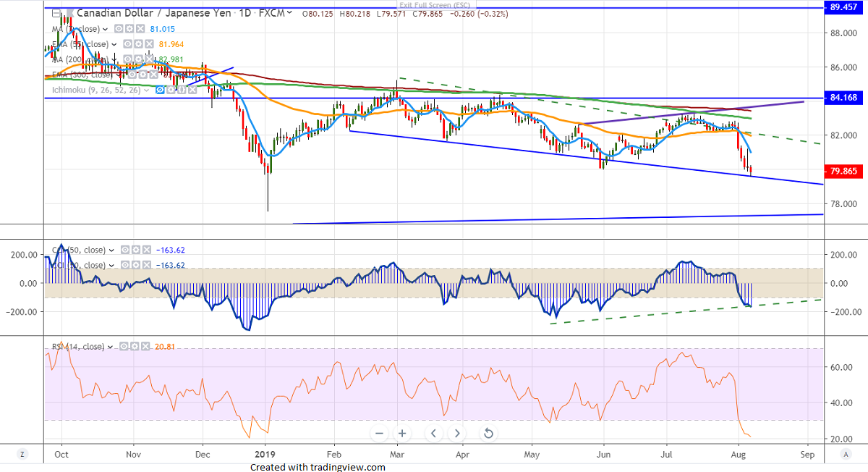
Task: Expand the first CCI indicator dropdown arrow
Action: 111,250
